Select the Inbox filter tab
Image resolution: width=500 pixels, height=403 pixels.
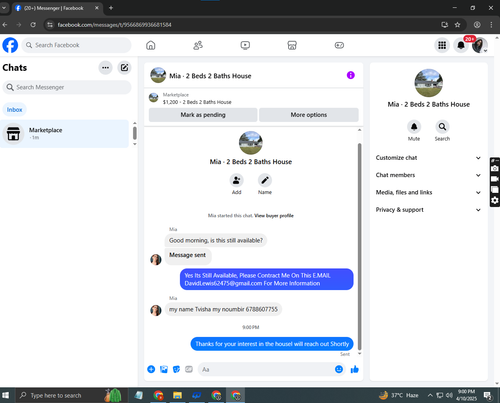click(14, 110)
